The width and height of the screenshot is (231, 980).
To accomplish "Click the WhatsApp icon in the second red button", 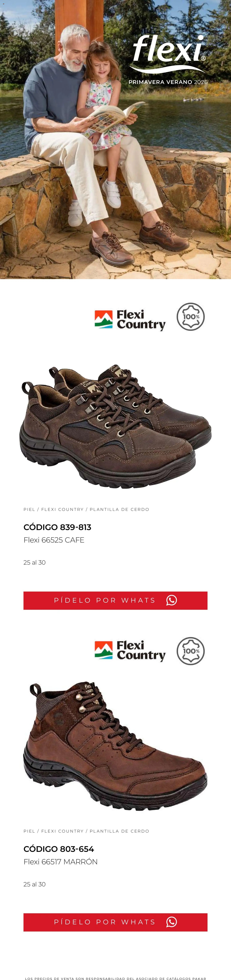I will (x=171, y=922).
